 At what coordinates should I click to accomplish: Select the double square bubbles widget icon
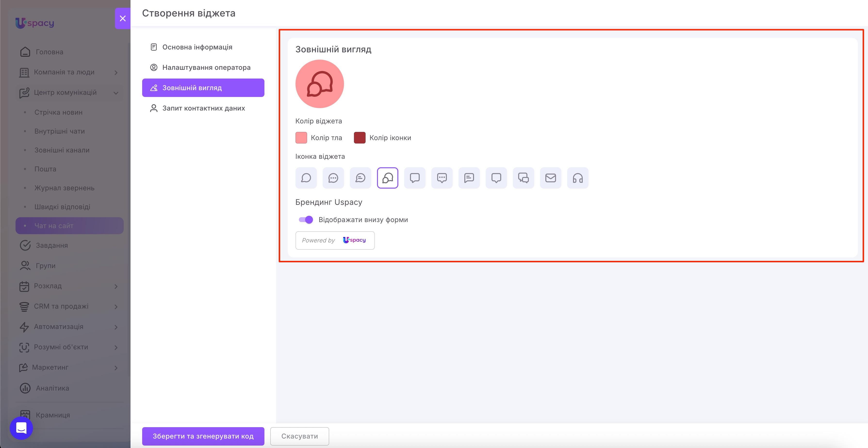click(524, 178)
